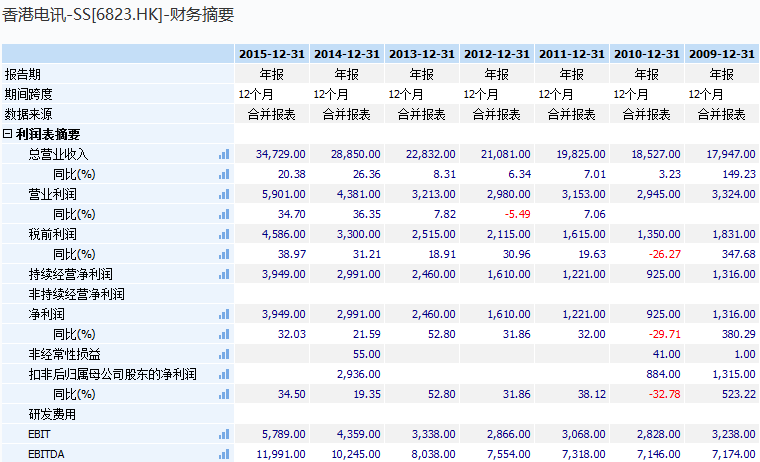The width and height of the screenshot is (760, 462).
Task: Click page title 香港电讯-SS[6823.HK]-财务摘要
Action: (x=118, y=15)
